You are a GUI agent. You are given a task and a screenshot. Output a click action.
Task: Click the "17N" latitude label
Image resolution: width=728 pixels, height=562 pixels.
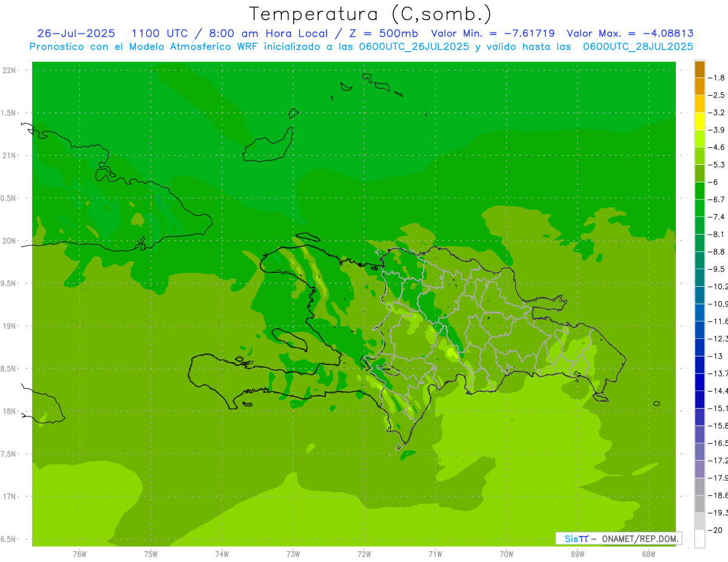point(10,497)
